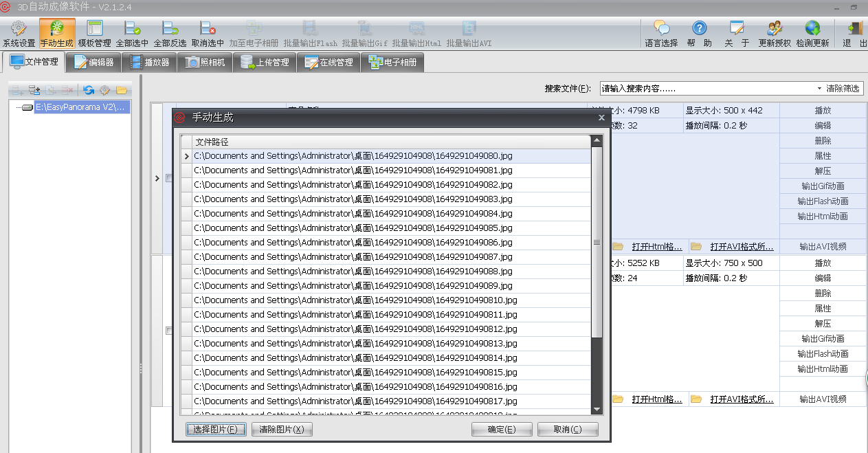The width and height of the screenshot is (868, 453).
Task: Select file path ending 1649291049085.jpg
Action: (x=353, y=228)
